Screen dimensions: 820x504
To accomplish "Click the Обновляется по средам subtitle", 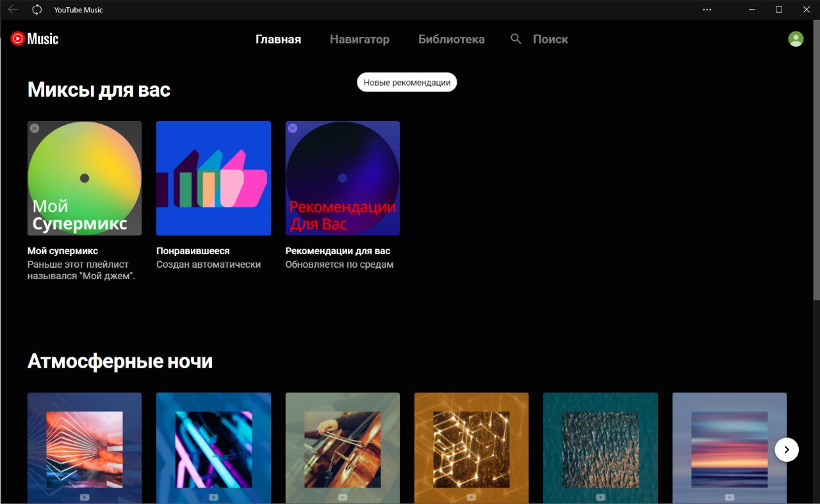I will (x=340, y=264).
